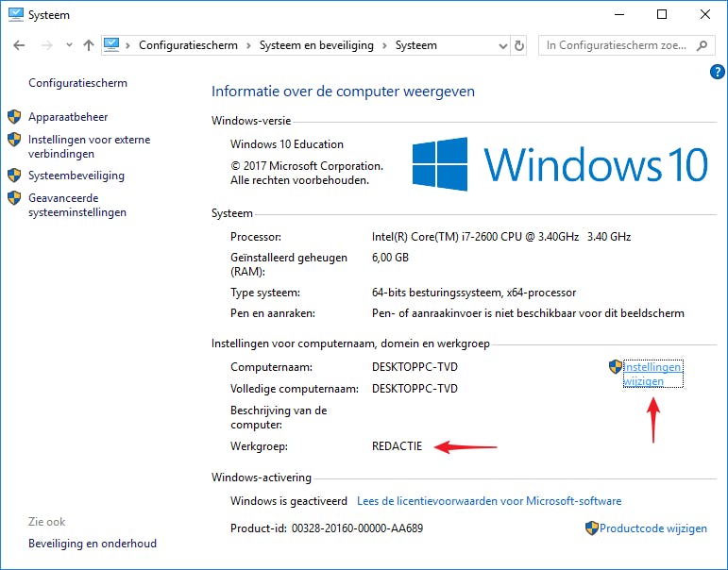Click the shield icon beside Systeembeveiliging

click(x=14, y=176)
